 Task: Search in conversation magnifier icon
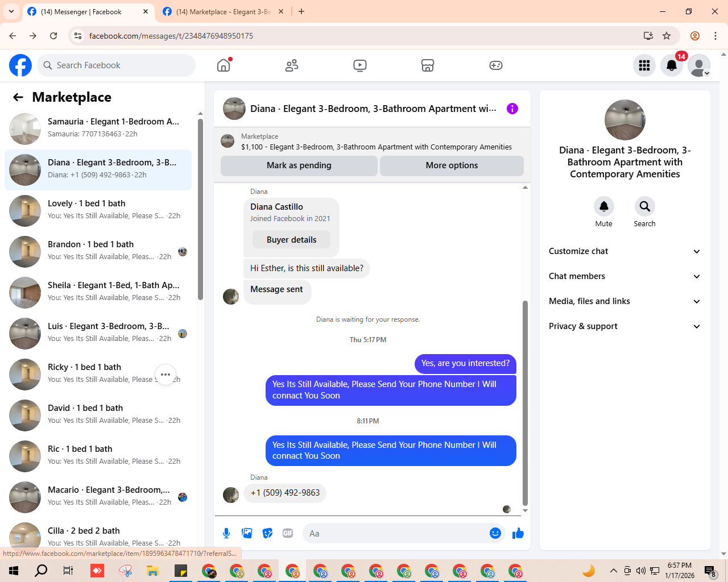(644, 206)
